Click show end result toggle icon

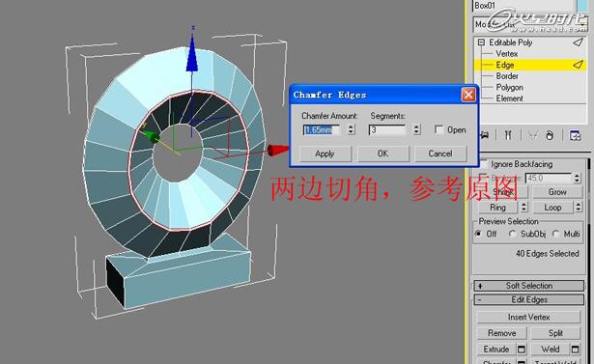[508, 135]
